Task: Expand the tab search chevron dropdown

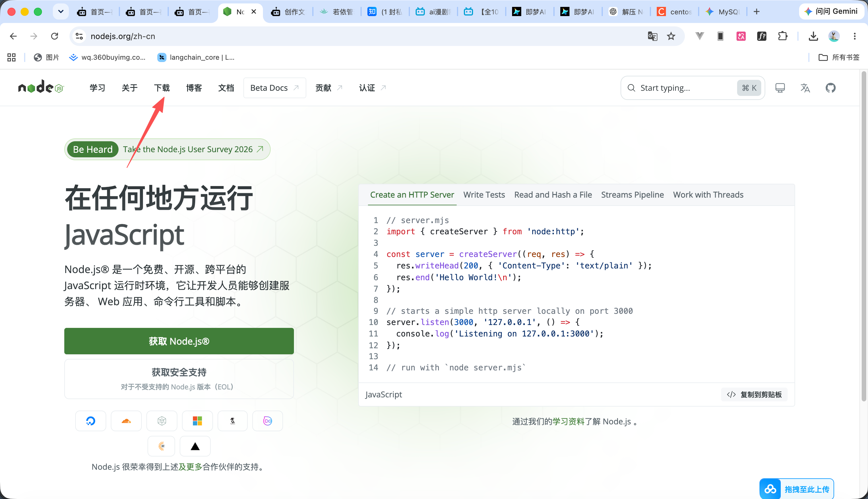Action: 61,12
